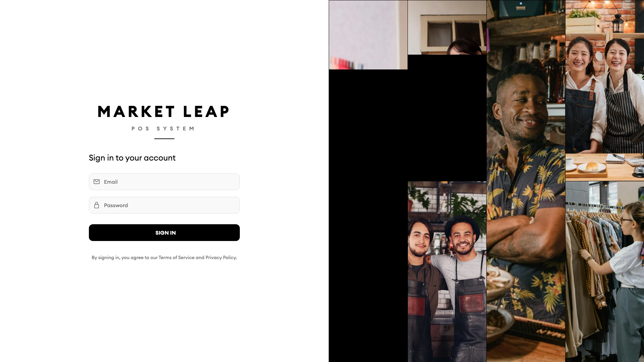This screenshot has height=362, width=644.
Task: Click the padlock icon in Password field
Action: click(x=97, y=205)
